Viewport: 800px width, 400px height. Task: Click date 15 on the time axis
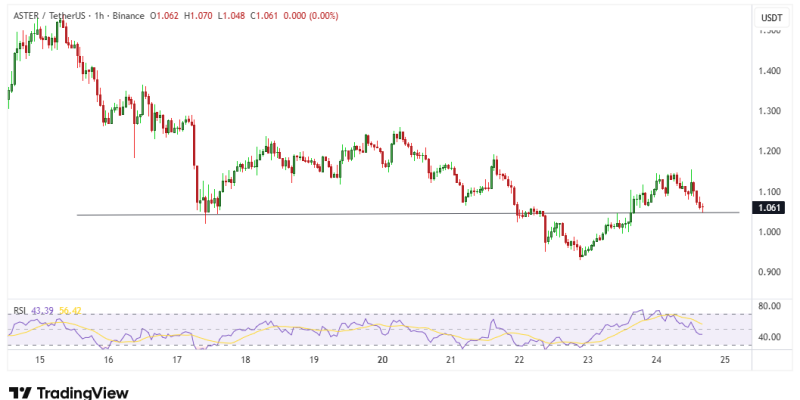[x=40, y=359]
